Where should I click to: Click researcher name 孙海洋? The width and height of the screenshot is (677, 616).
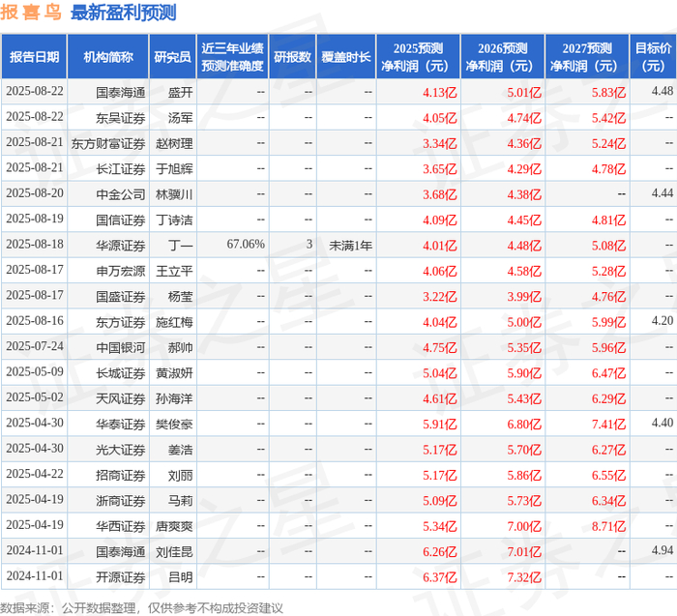click(174, 398)
